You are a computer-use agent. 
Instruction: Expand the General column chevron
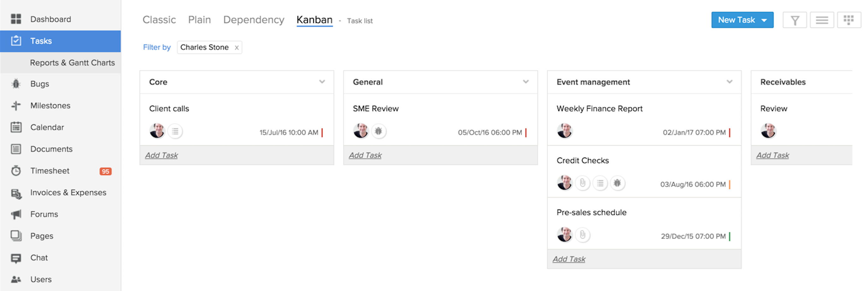(x=526, y=82)
